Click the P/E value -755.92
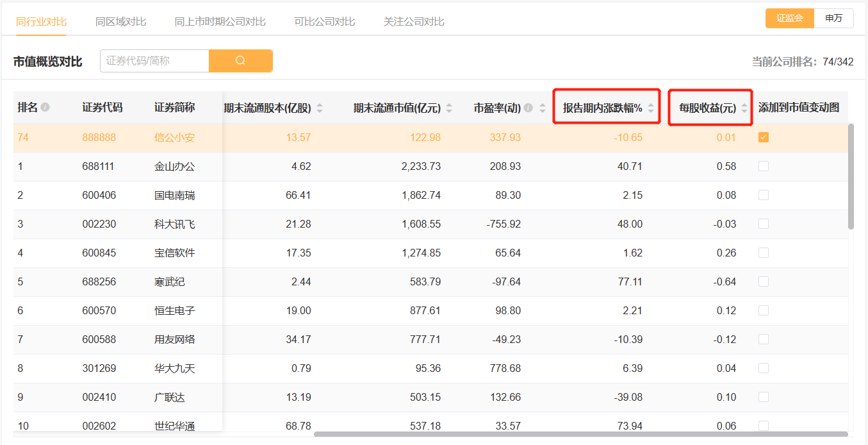Image resolution: width=868 pixels, height=445 pixels. coord(504,224)
